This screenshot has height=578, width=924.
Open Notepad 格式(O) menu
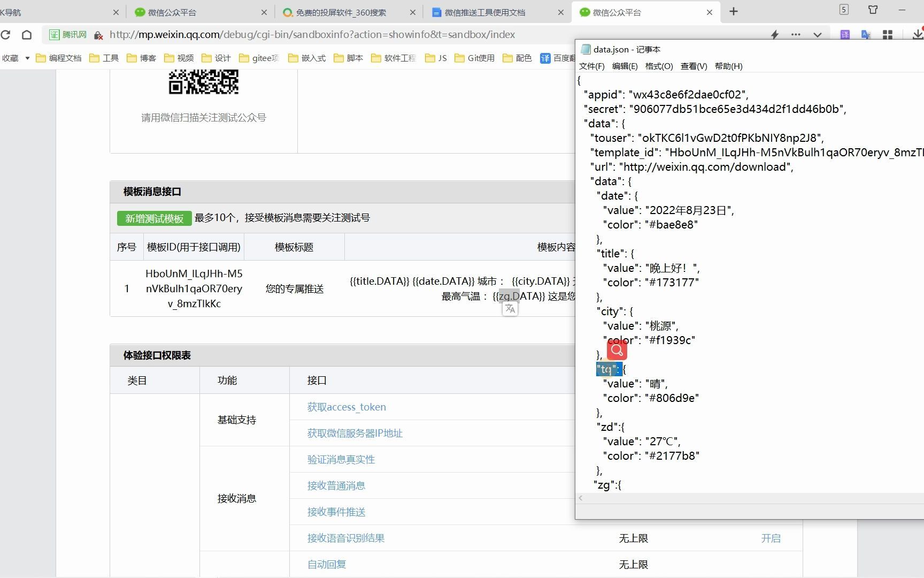(x=659, y=66)
